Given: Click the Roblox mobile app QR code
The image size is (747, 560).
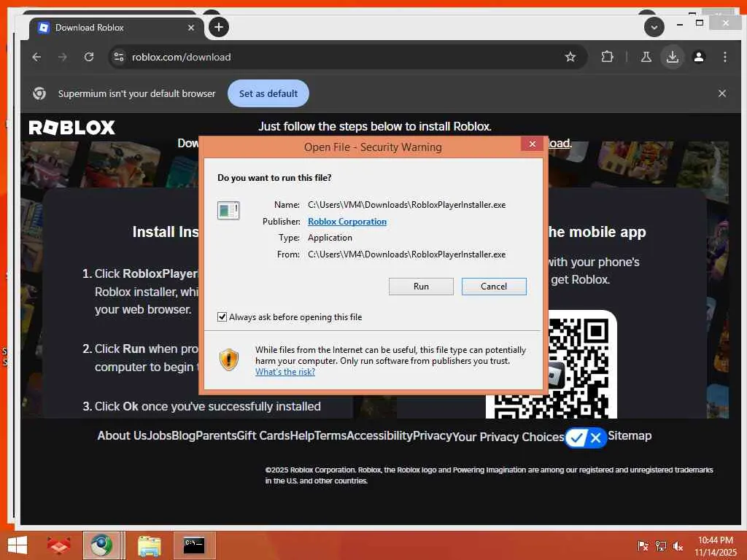Looking at the screenshot, I should pos(551,365).
